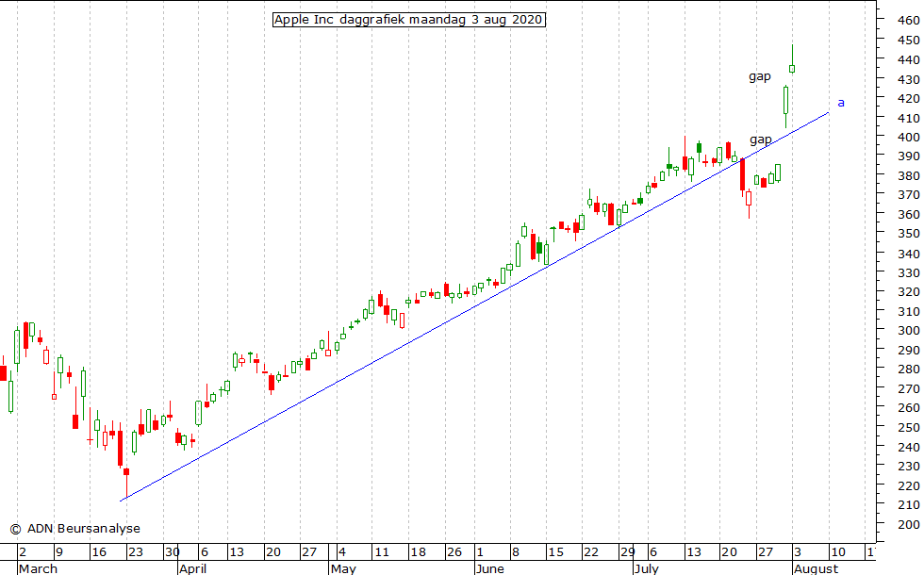Click the 350 price axis label
924x575 pixels.
pyautogui.click(x=907, y=234)
